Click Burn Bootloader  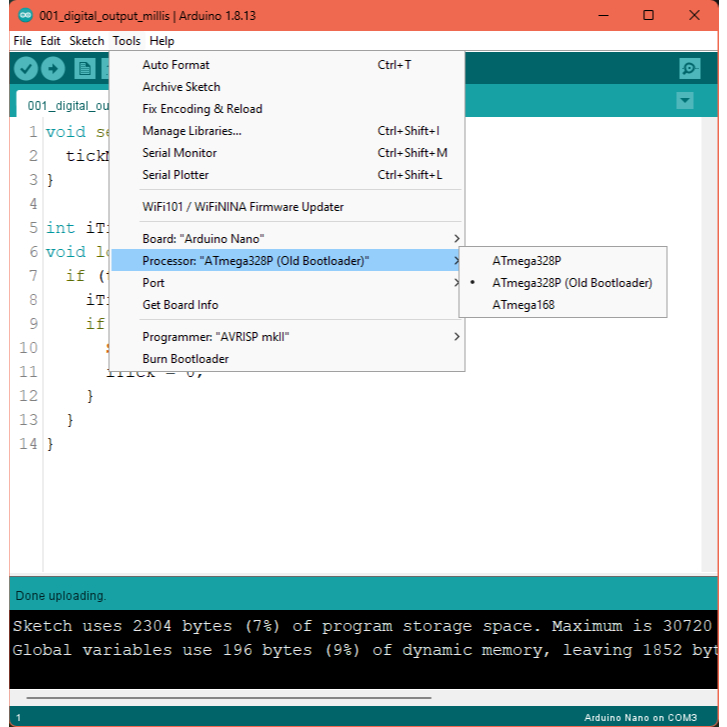pos(185,359)
